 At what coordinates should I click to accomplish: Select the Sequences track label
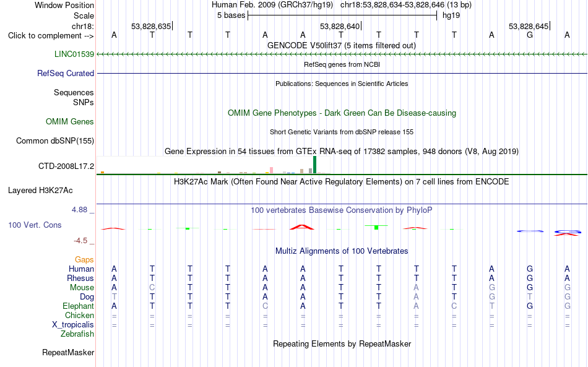(74, 92)
